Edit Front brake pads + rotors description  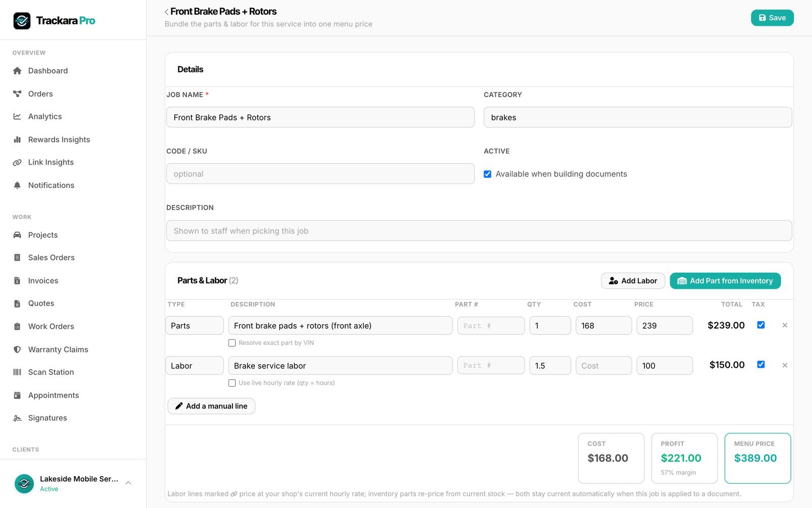point(341,326)
